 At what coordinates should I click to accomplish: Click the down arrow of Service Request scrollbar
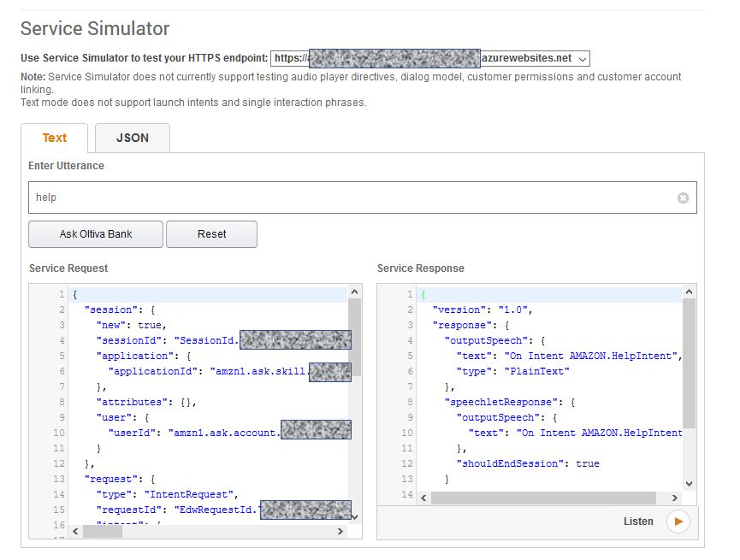coord(354,516)
